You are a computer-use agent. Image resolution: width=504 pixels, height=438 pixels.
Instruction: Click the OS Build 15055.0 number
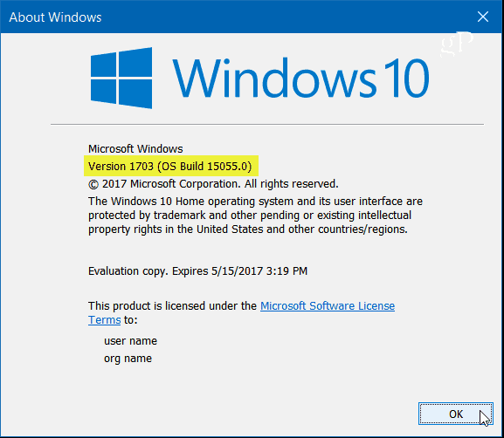tap(228, 167)
